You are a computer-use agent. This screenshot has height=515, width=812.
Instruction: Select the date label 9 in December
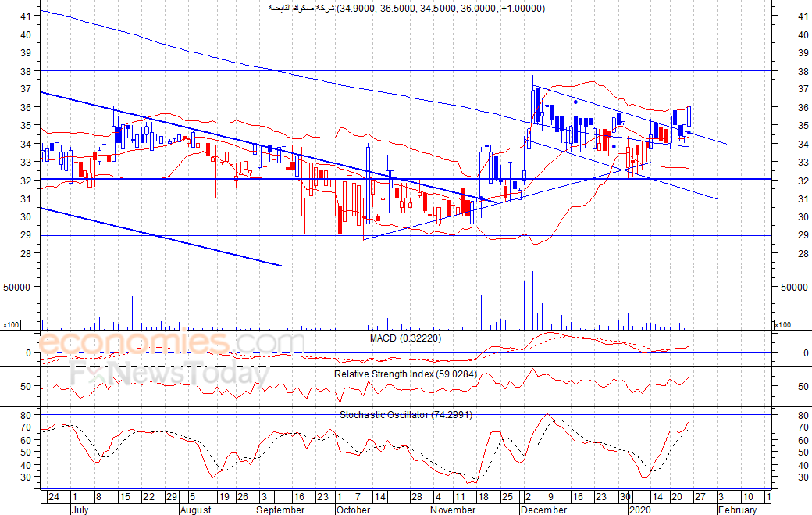click(550, 497)
